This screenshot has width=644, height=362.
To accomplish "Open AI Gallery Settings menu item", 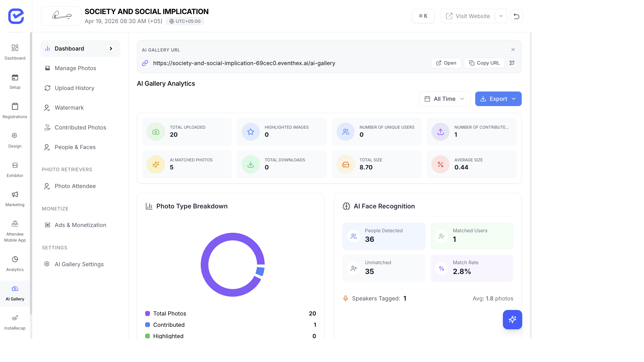I will point(80,264).
